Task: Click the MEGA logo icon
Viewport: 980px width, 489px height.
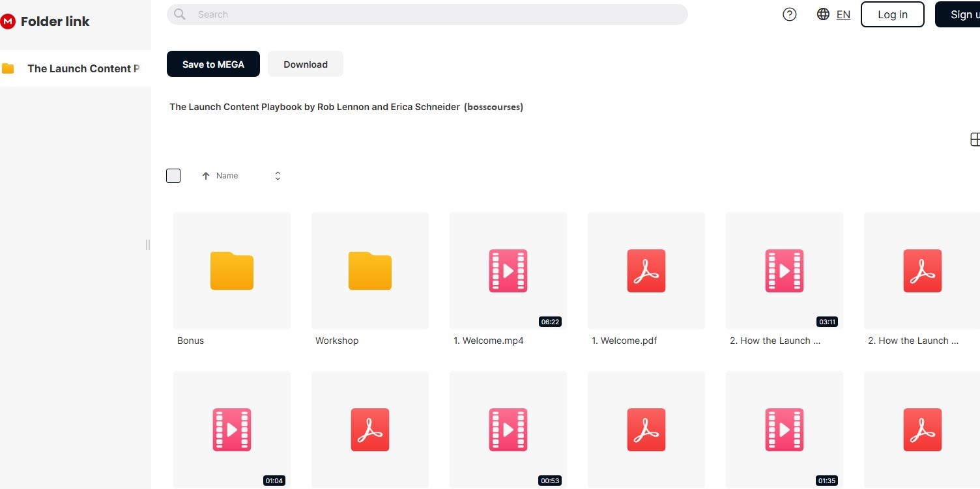Action: click(8, 21)
